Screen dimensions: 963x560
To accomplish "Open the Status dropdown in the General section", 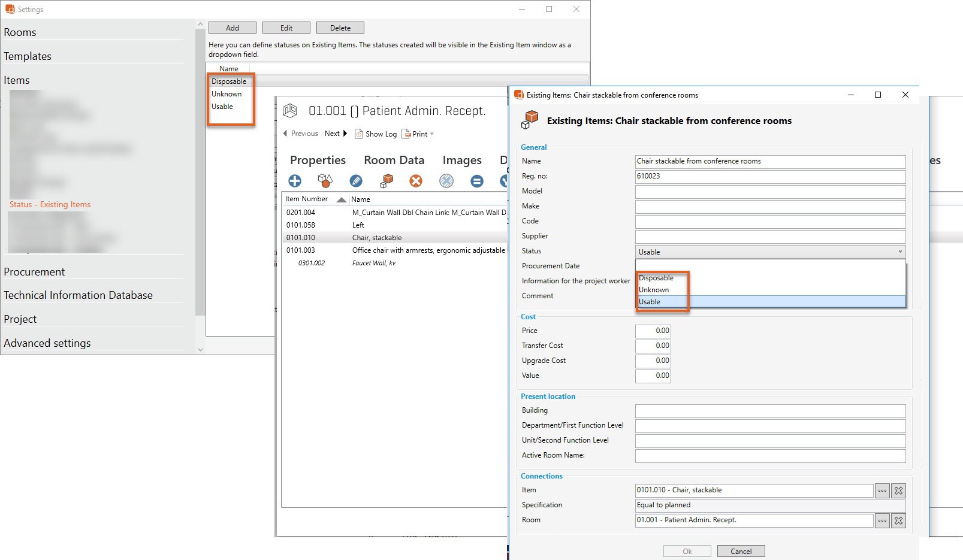I will pyautogui.click(x=901, y=252).
